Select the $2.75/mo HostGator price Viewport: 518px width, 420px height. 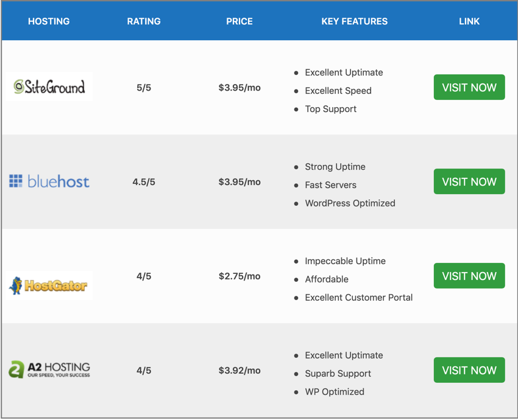239,276
